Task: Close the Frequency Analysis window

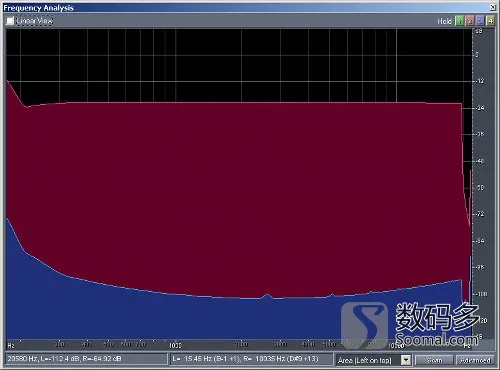Action: click(493, 7)
